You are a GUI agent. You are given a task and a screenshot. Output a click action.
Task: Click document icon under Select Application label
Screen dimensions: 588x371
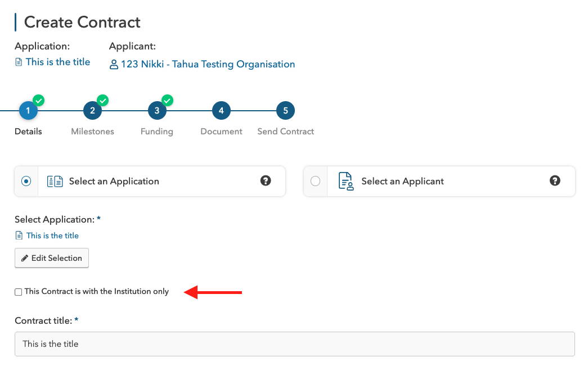[x=19, y=236]
